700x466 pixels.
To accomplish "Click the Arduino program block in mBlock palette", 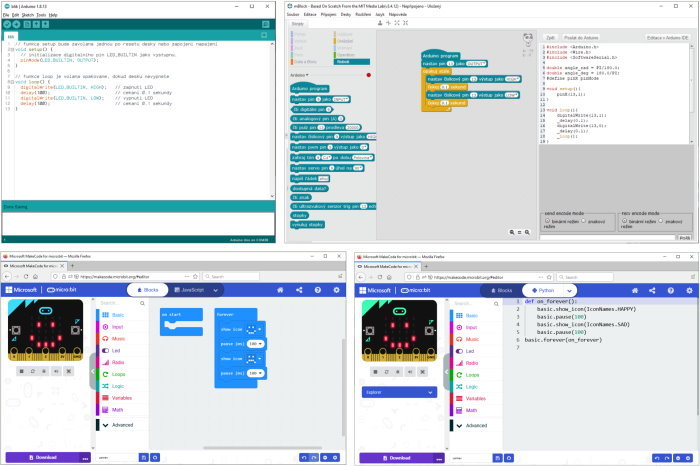I will pyautogui.click(x=310, y=88).
